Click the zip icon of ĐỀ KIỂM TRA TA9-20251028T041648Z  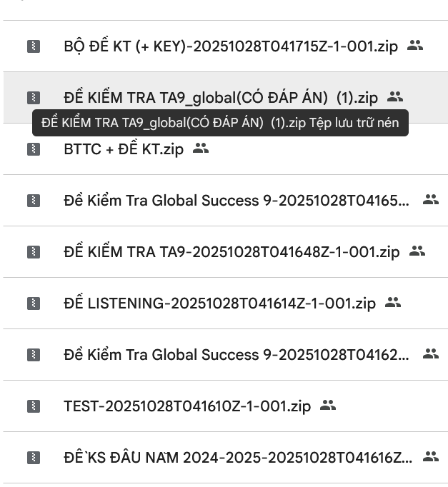[x=34, y=252]
